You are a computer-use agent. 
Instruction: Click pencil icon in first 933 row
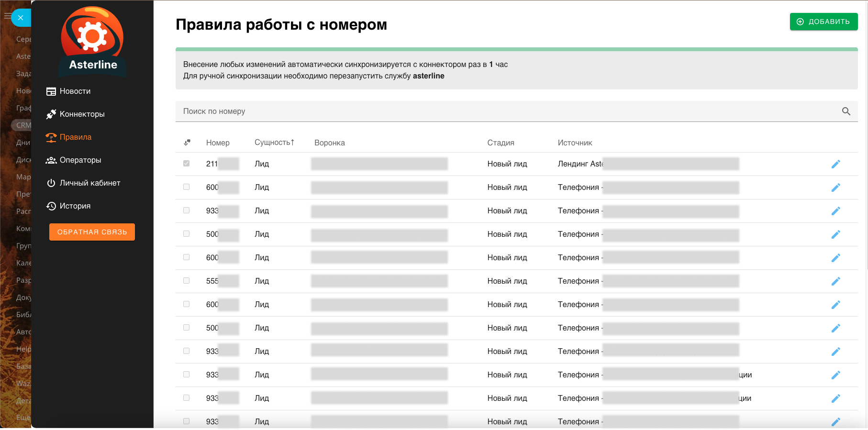835,211
